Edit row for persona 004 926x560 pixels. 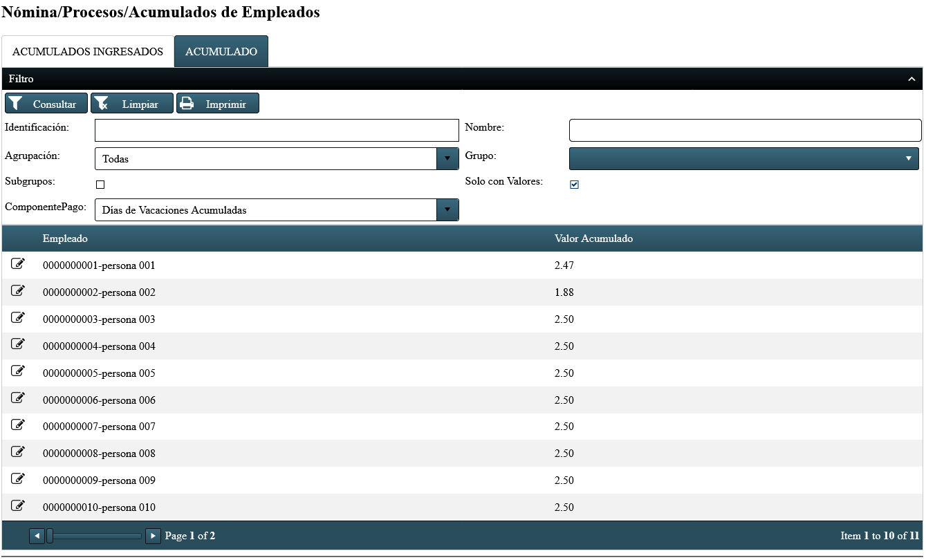[18, 345]
